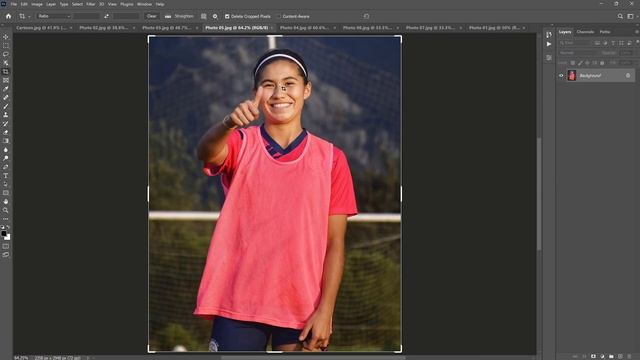This screenshot has height=360, width=640.
Task: Open the crop overlay grid options
Action: click(x=204, y=16)
